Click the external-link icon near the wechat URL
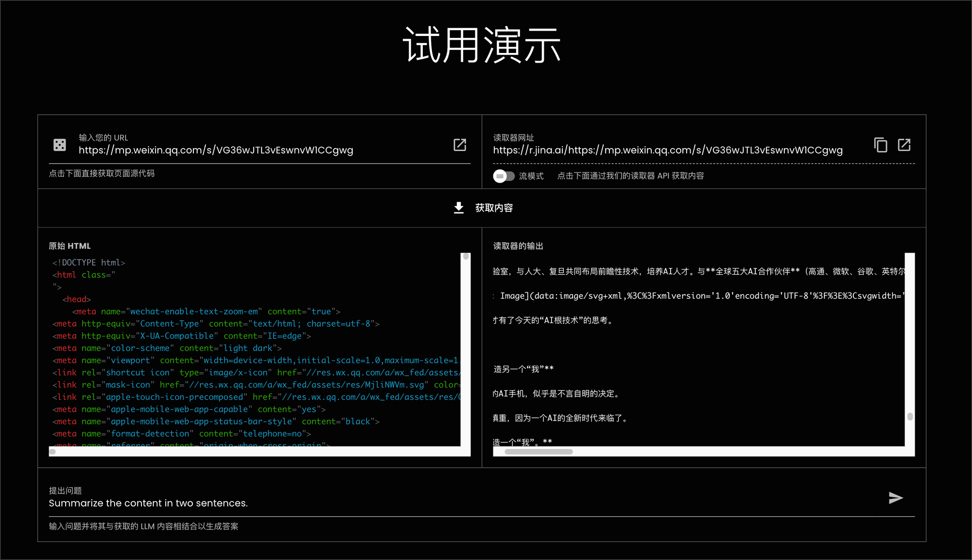972x560 pixels. point(459,145)
